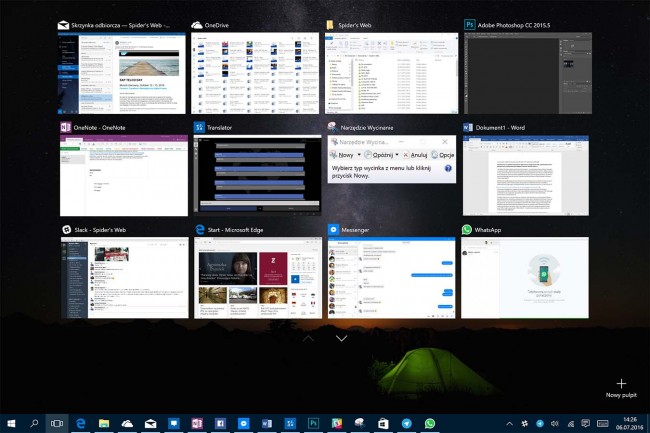
Task: Show hidden tray icons chevron
Action: tap(509, 423)
